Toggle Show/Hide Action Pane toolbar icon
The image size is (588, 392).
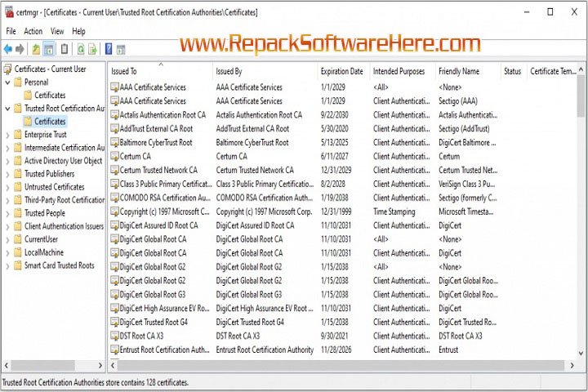coord(121,49)
